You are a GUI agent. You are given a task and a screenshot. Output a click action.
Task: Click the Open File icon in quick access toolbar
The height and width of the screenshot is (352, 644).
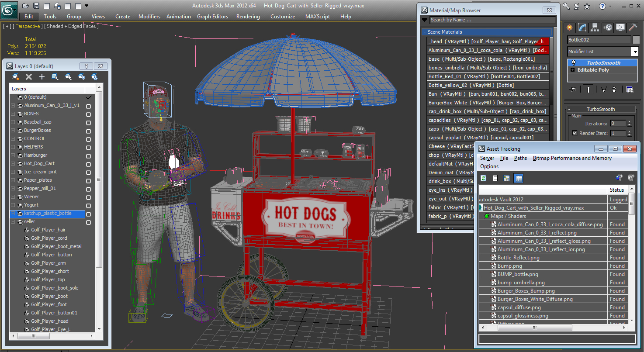[26, 6]
